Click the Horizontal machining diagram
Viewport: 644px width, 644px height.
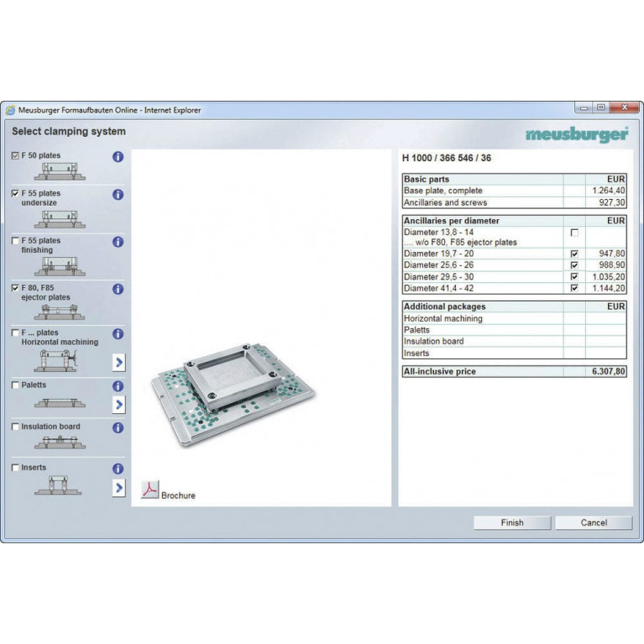click(x=56, y=360)
